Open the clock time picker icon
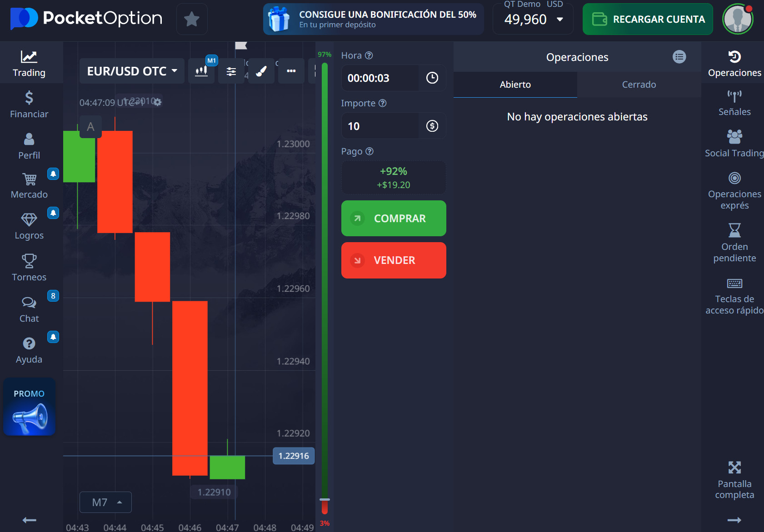The height and width of the screenshot is (532, 764). (x=432, y=78)
